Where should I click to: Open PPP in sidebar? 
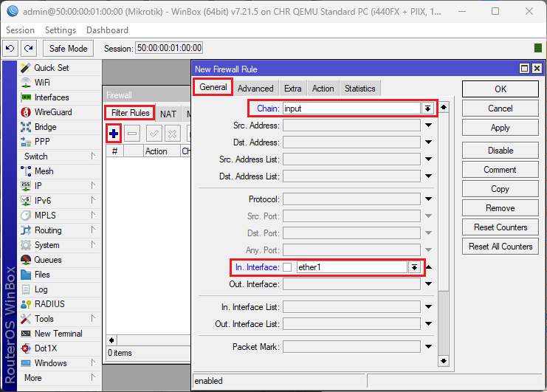(x=59, y=142)
